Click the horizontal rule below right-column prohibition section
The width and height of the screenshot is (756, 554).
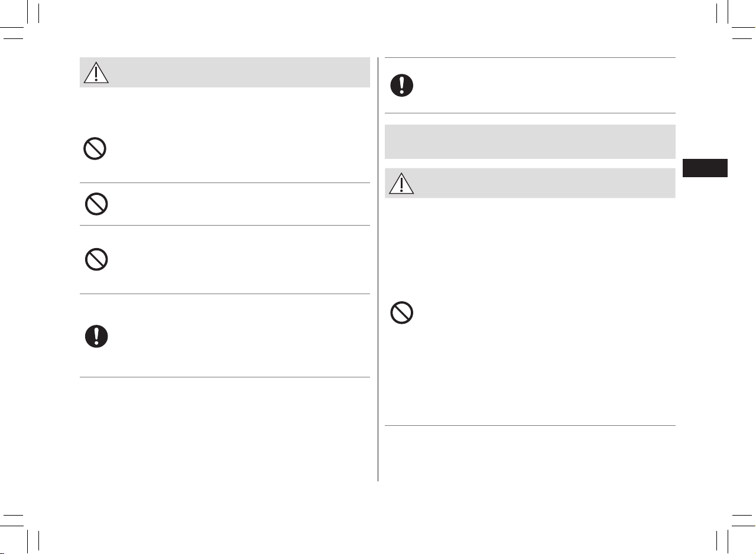tap(530, 425)
